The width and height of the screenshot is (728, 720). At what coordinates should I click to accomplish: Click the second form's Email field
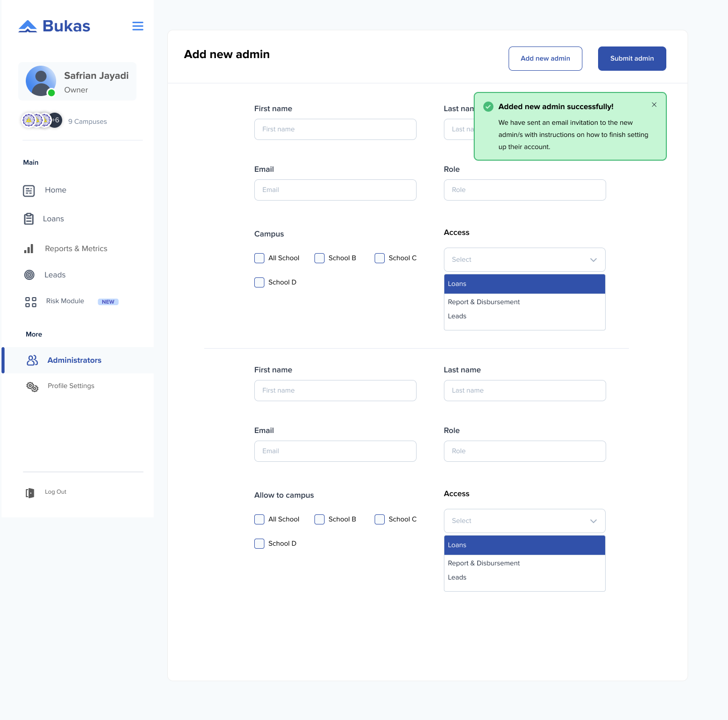335,451
